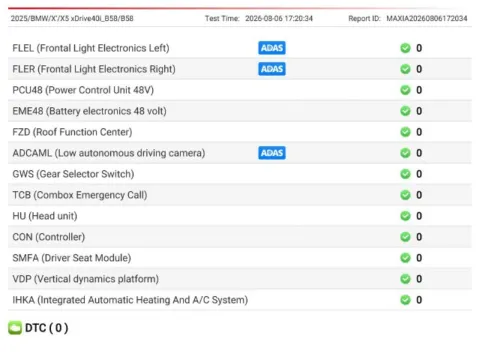This screenshot has height=360, width=480.
Task: Click the fault count 0 for SMFA
Action: coord(419,258)
